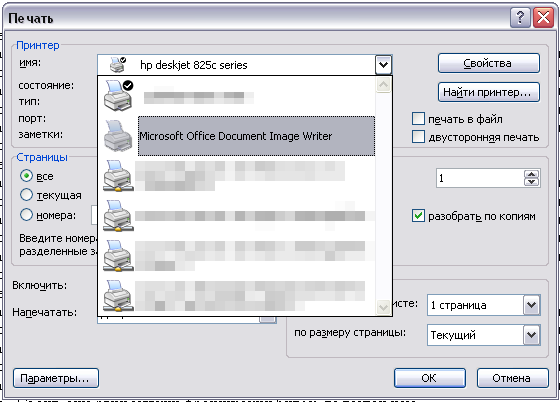Select the «номера» pages radio button
Screen dimensions: 560x402
(26, 215)
